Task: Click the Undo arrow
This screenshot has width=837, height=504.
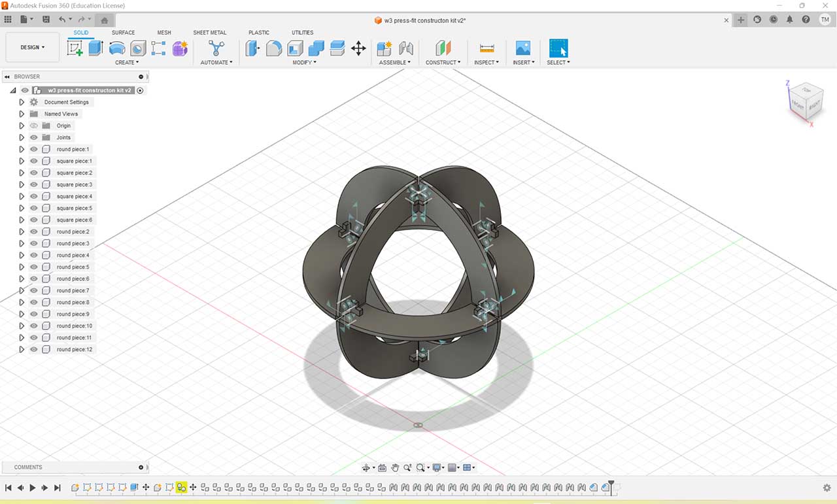Action: tap(61, 20)
